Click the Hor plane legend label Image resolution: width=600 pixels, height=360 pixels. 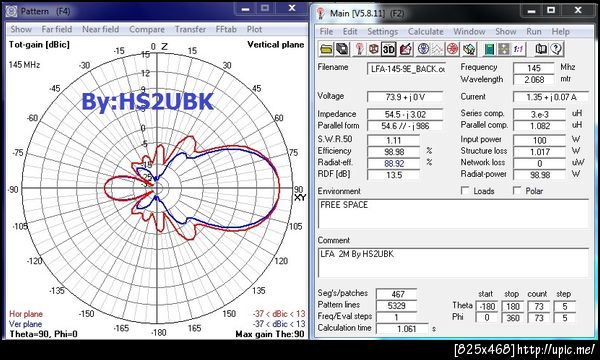[26, 314]
